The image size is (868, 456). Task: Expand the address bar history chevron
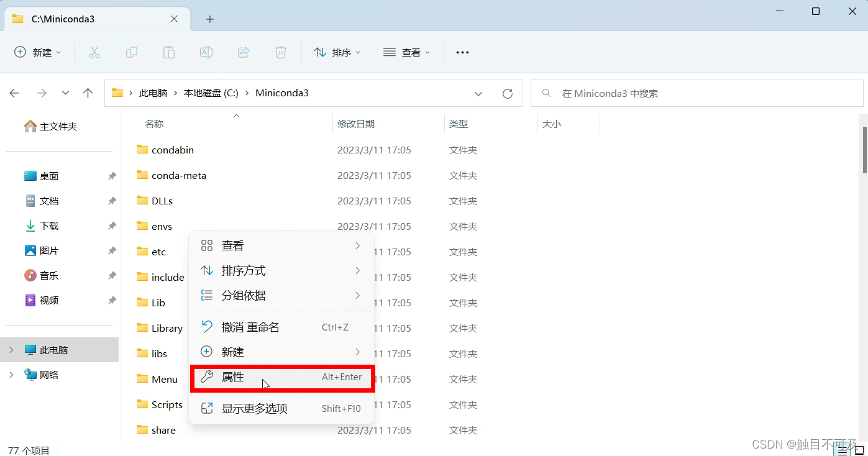[x=478, y=94]
